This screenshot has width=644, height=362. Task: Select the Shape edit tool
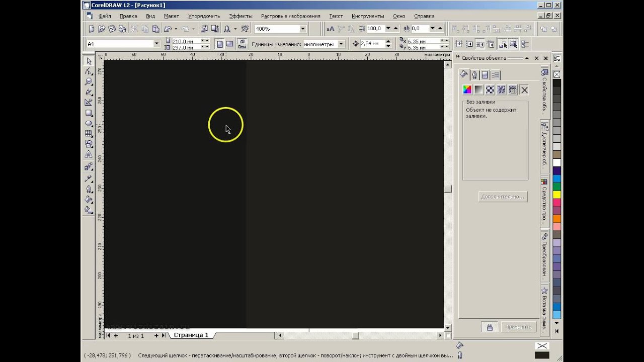click(x=89, y=71)
